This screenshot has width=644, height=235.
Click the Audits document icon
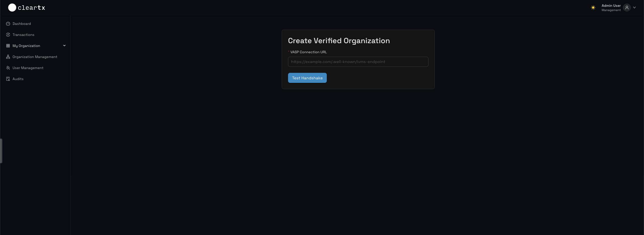[x=8, y=79]
